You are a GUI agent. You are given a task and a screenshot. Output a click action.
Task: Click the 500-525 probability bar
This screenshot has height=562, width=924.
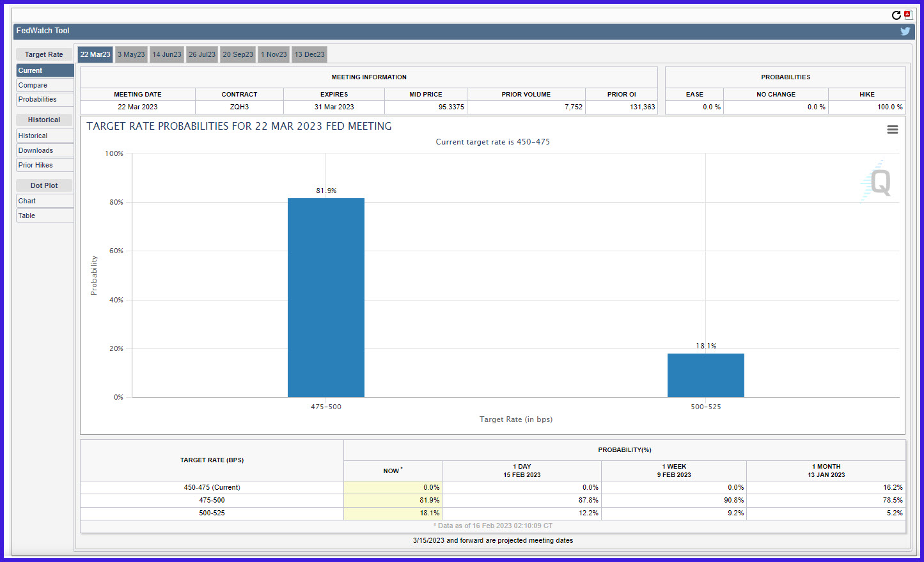[706, 375]
